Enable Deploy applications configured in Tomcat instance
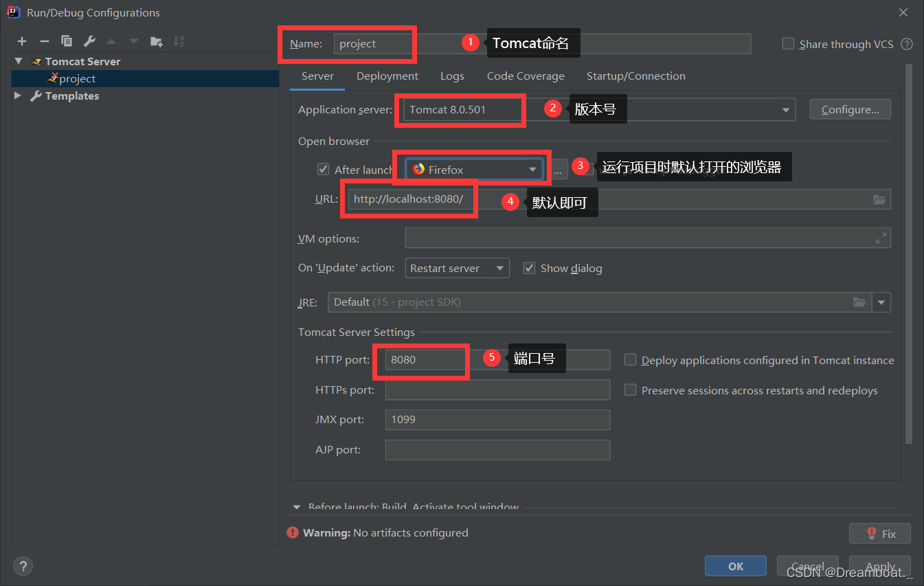This screenshot has height=586, width=924. click(630, 360)
